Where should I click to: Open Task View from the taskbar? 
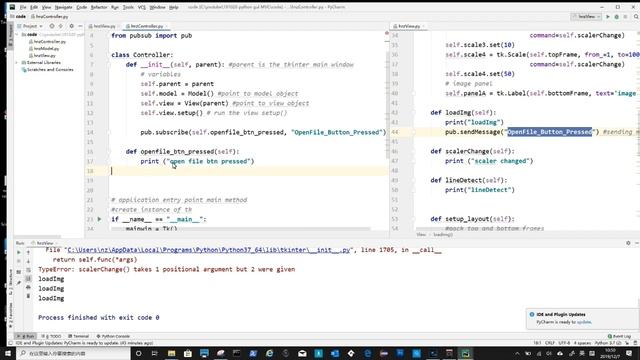point(155,353)
